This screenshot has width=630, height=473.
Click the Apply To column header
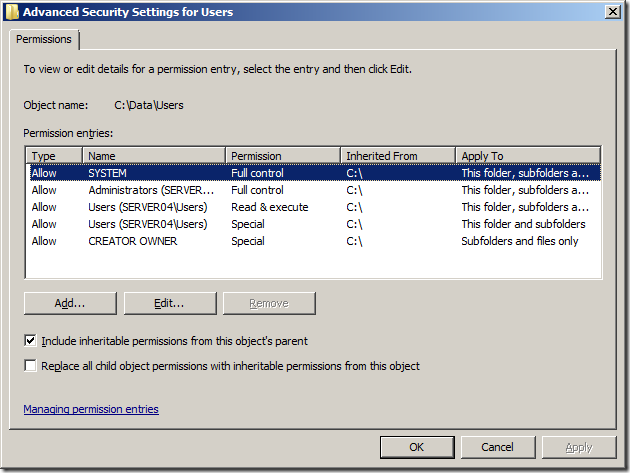(527, 156)
